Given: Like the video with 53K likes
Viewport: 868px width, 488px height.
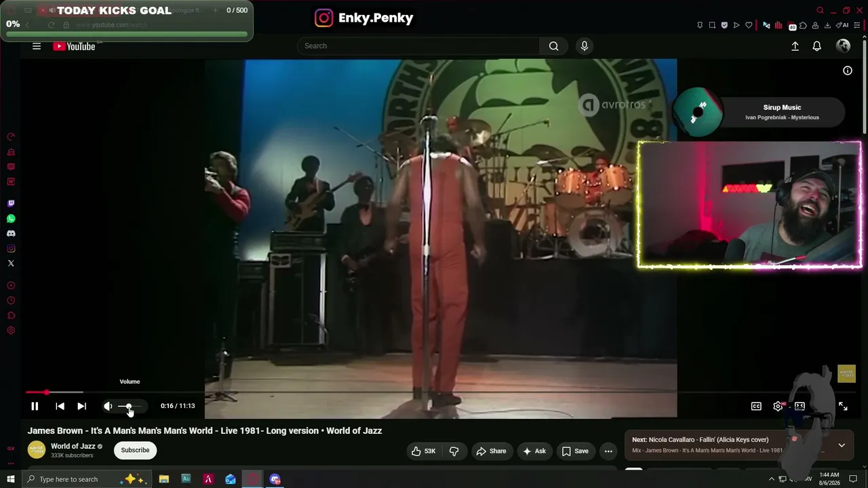Looking at the screenshot, I should [424, 451].
